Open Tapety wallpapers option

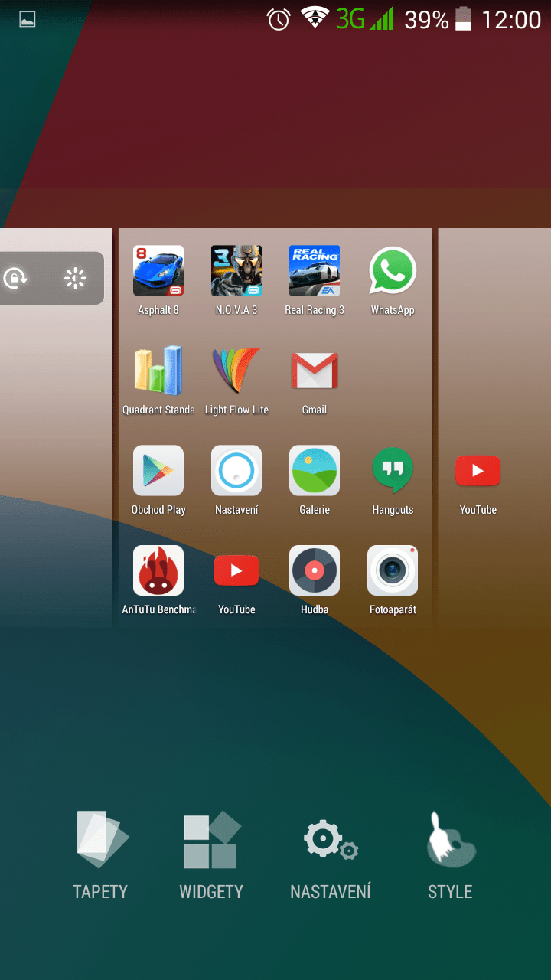click(100, 855)
